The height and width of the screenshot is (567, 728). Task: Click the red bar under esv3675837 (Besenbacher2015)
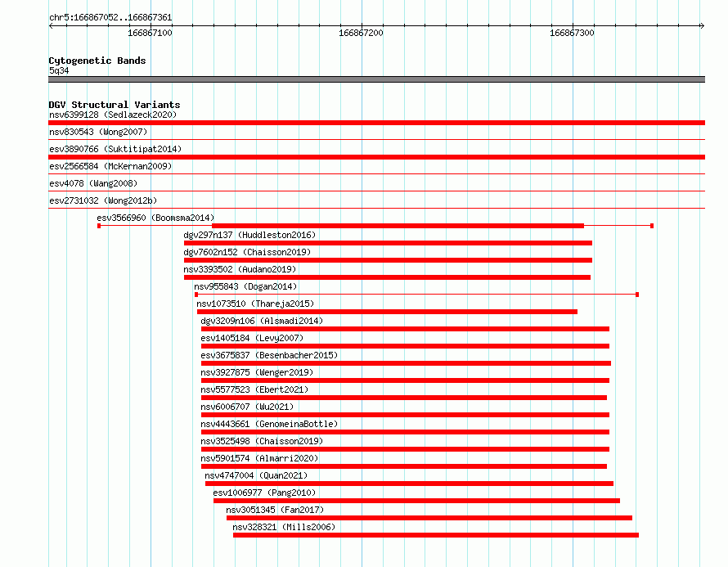pyautogui.click(x=407, y=363)
